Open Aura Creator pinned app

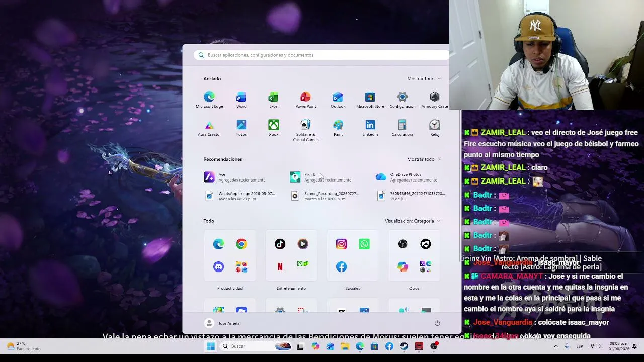click(x=209, y=128)
